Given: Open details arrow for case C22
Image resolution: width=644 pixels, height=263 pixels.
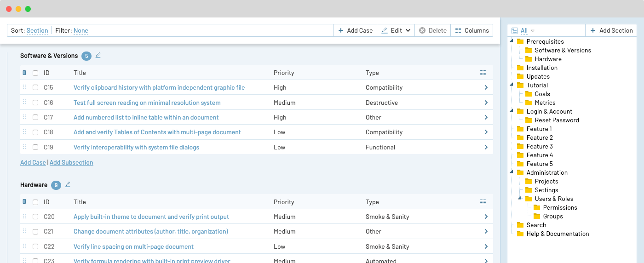Looking at the screenshot, I should 486,246.
